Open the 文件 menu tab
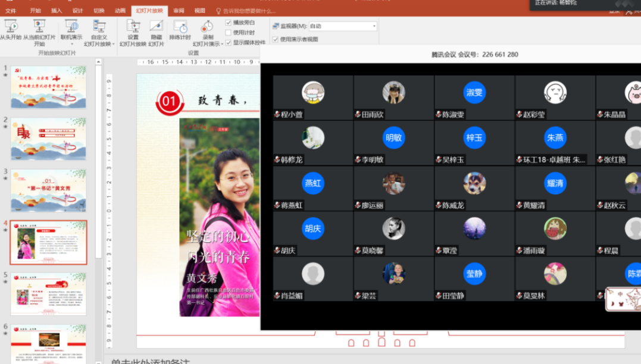641x364 pixels. pyautogui.click(x=11, y=11)
